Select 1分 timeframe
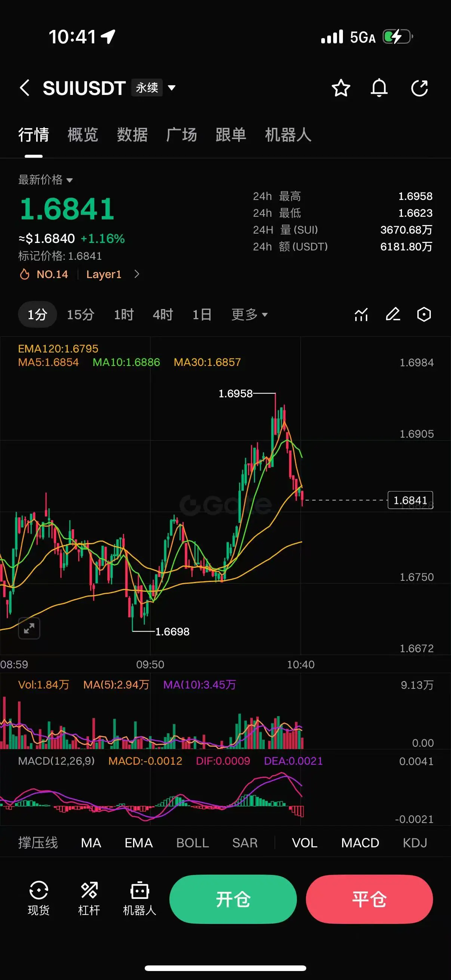 pos(37,315)
